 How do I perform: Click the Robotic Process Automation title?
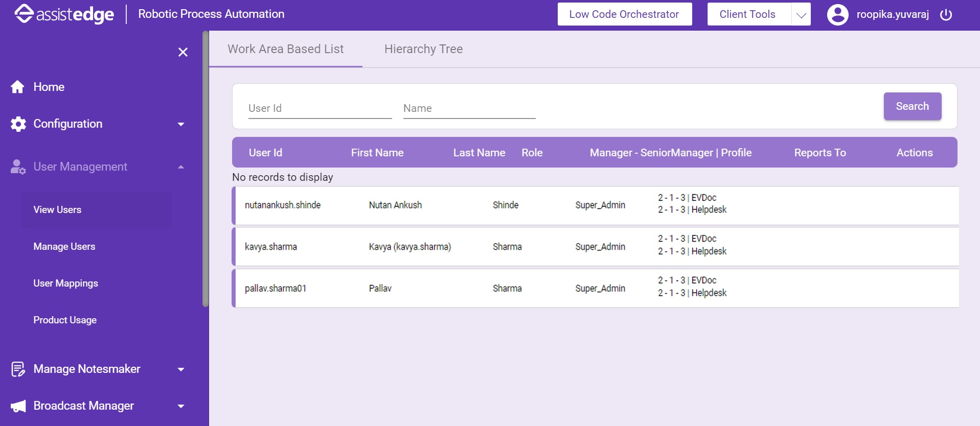(x=211, y=14)
